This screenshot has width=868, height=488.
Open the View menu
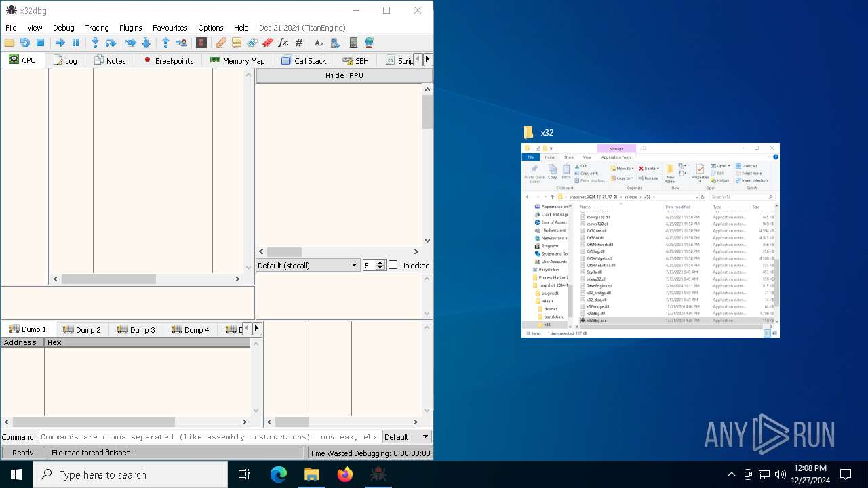pos(35,28)
